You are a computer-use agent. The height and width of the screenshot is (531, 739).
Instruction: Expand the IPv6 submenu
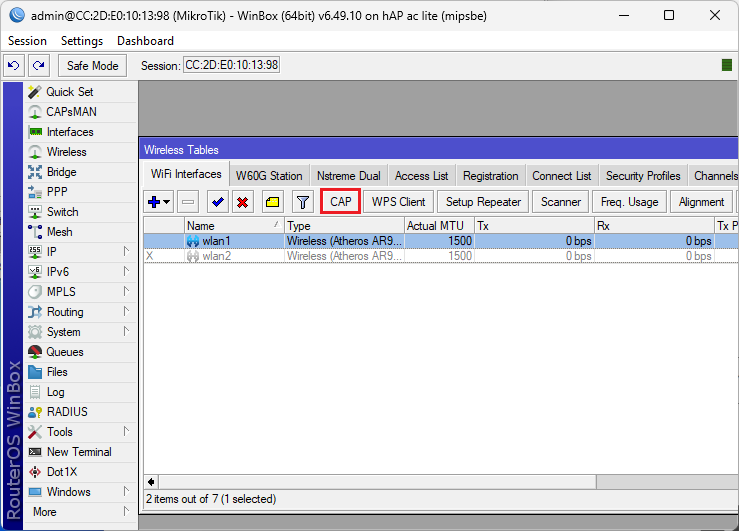(x=126, y=271)
